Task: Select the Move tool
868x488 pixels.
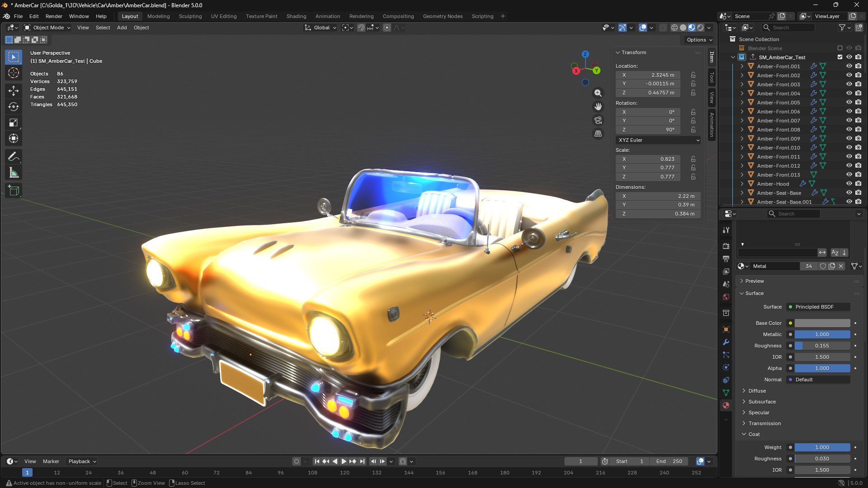Action: 14,91
